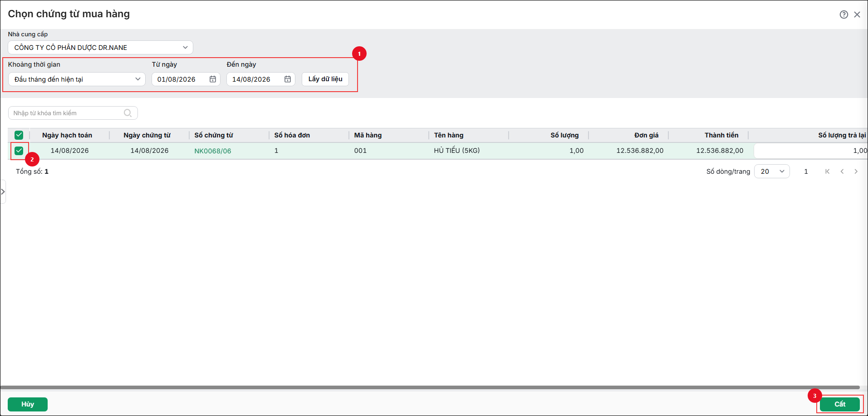The image size is (868, 416).
Task: Open the Nhà cung cấp supplier dropdown
Action: point(100,48)
